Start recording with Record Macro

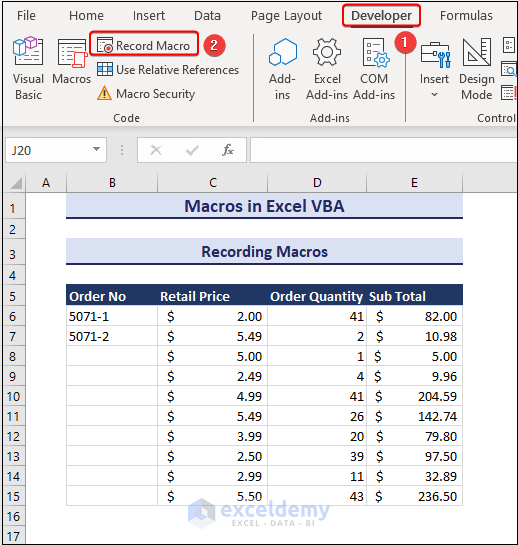144,46
